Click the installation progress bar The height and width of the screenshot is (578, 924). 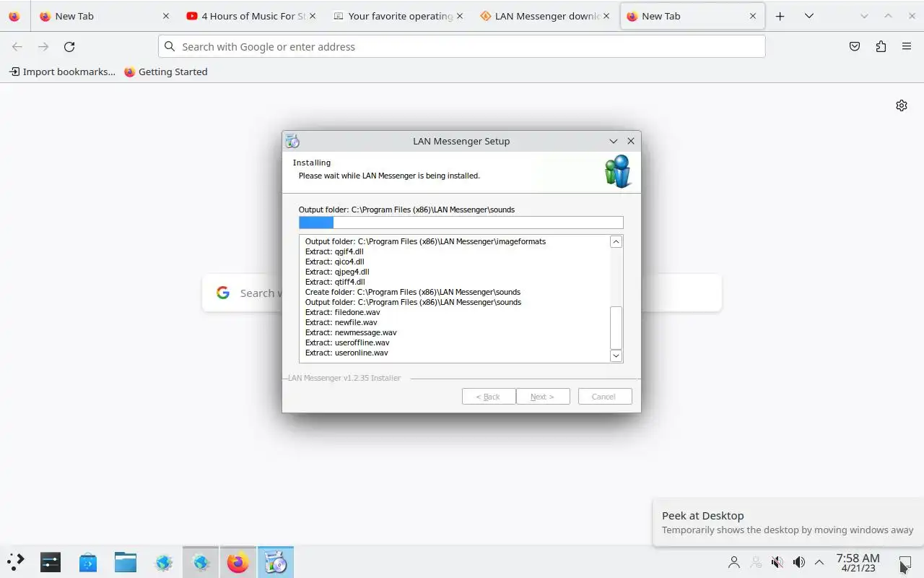click(461, 223)
